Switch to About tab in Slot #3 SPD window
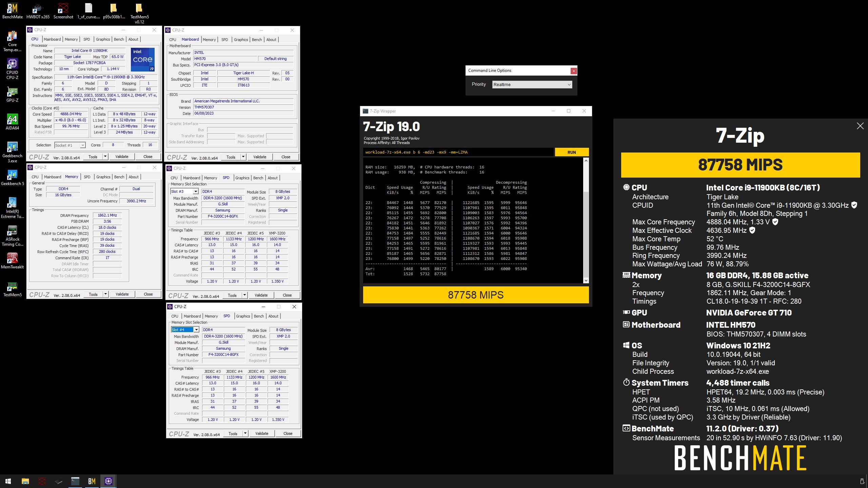 pyautogui.click(x=273, y=178)
